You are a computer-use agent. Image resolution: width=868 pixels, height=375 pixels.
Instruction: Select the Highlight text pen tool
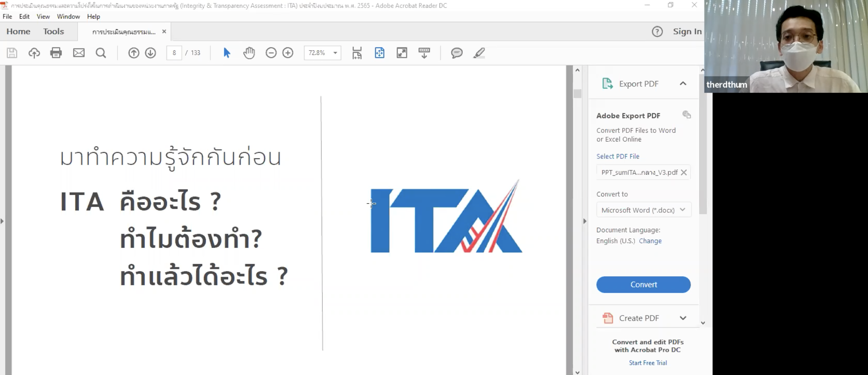coord(479,53)
